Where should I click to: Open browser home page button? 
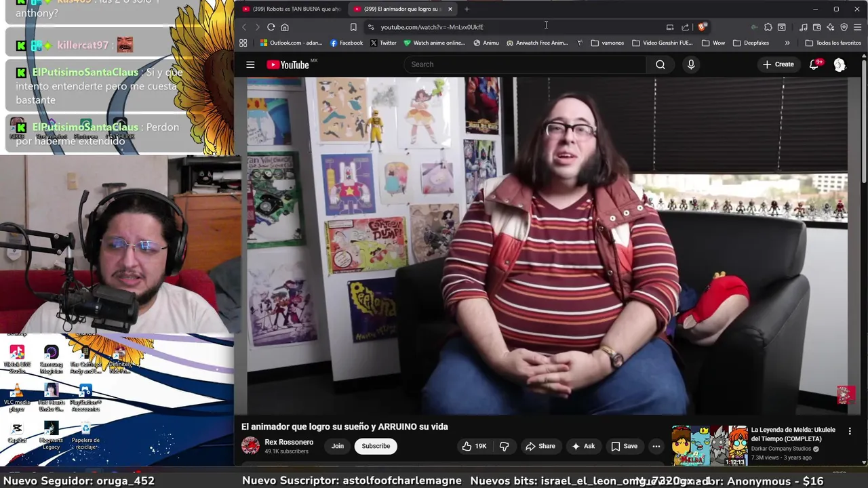click(285, 27)
